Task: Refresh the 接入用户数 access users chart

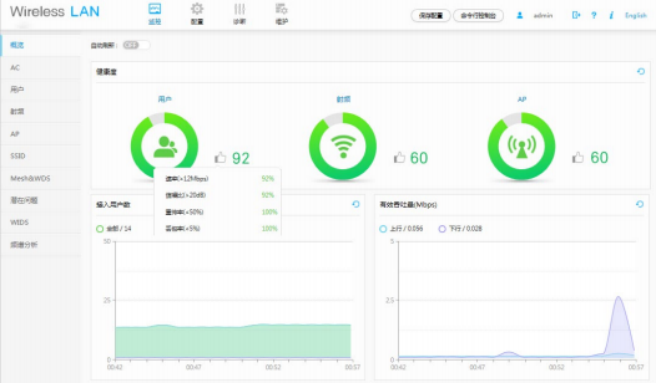Action: (x=356, y=204)
